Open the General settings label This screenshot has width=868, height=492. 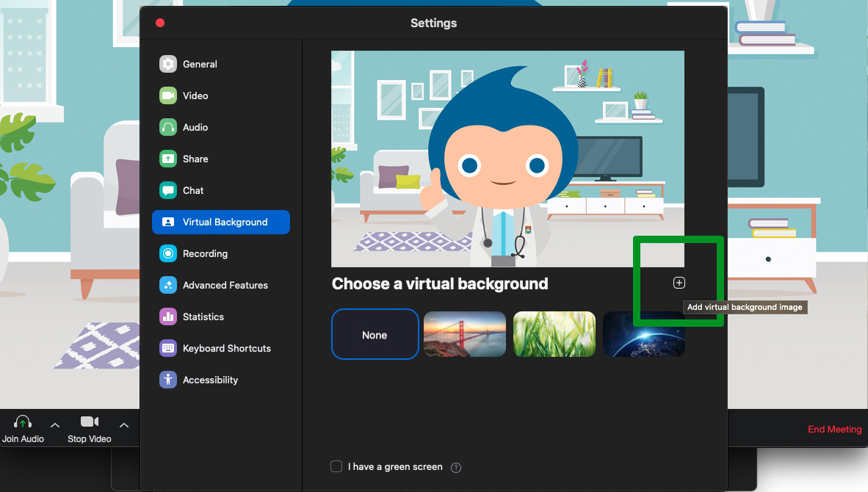(x=200, y=64)
